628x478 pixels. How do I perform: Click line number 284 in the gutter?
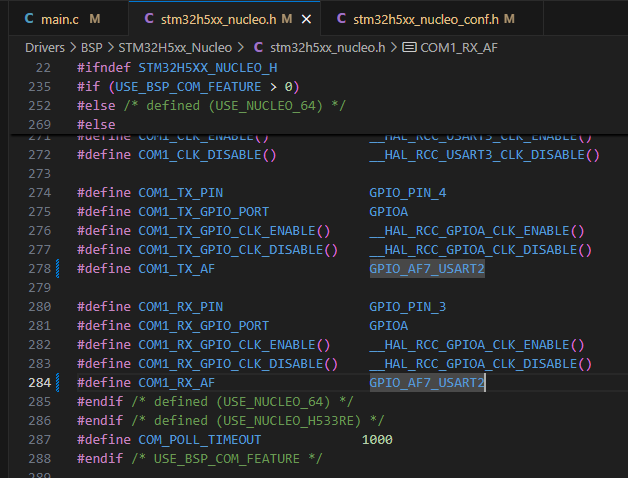40,383
